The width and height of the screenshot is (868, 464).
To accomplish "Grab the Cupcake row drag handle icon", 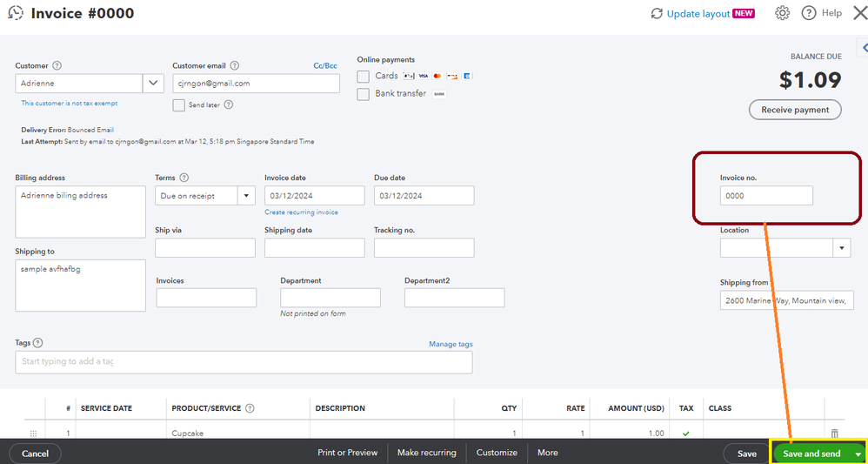I will (33, 434).
